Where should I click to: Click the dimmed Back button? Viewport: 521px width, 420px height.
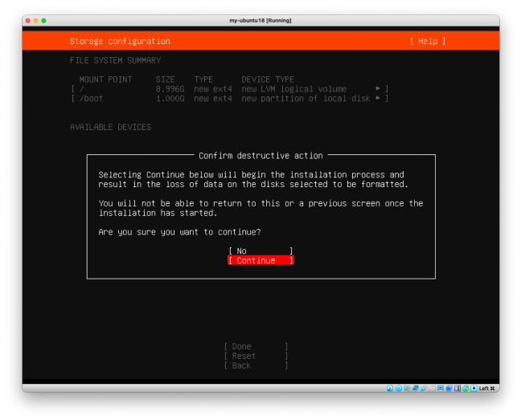click(256, 365)
